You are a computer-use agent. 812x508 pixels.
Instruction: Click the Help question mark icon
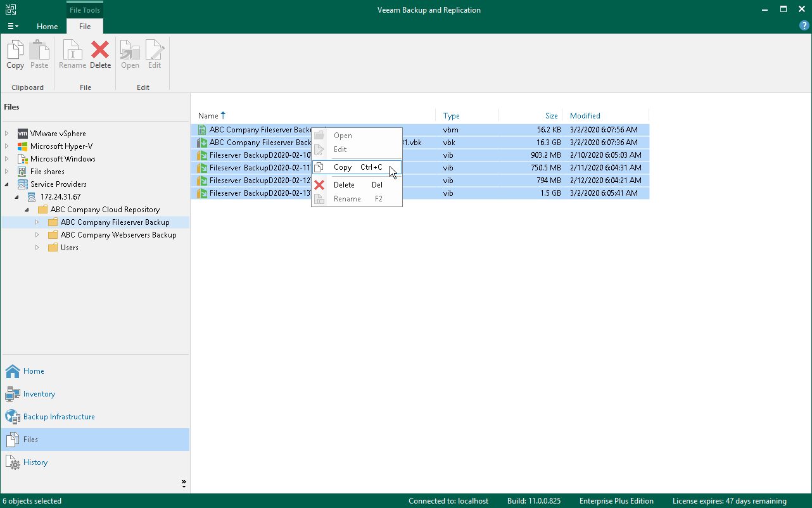(804, 26)
